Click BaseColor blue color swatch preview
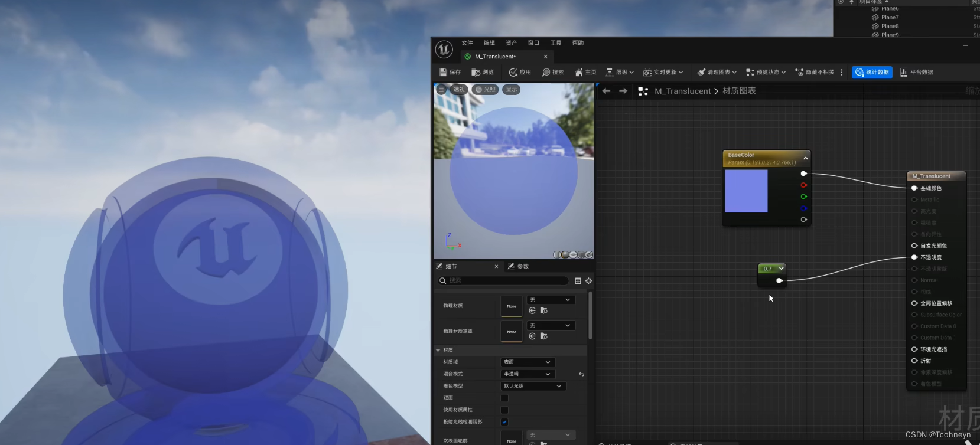 click(x=746, y=191)
